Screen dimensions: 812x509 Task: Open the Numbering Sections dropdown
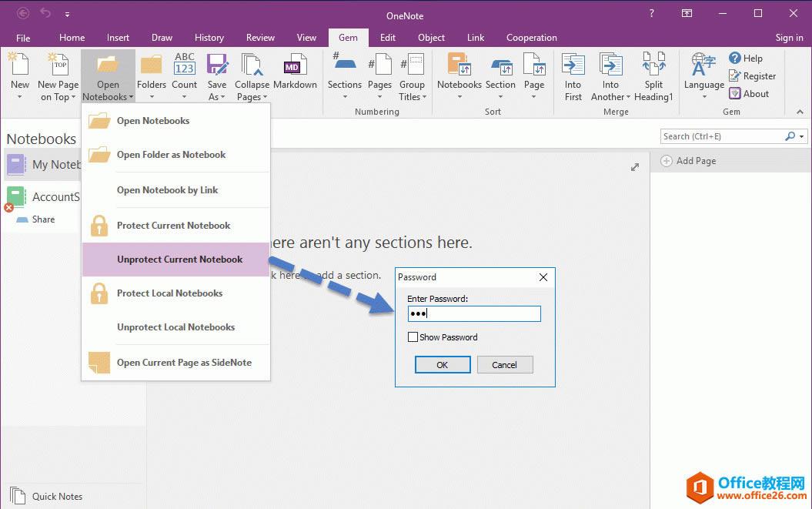pyautogui.click(x=344, y=97)
